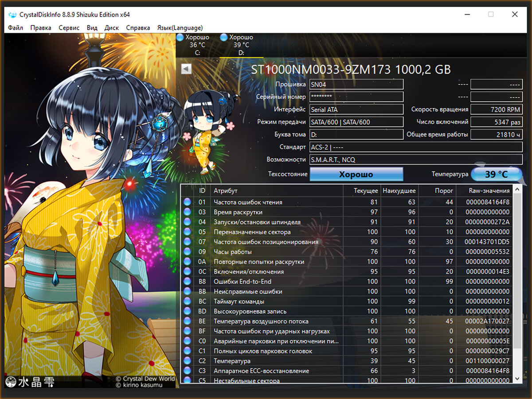The width and height of the screenshot is (532, 399).
Task: Open the Сервис menu
Action: point(69,27)
